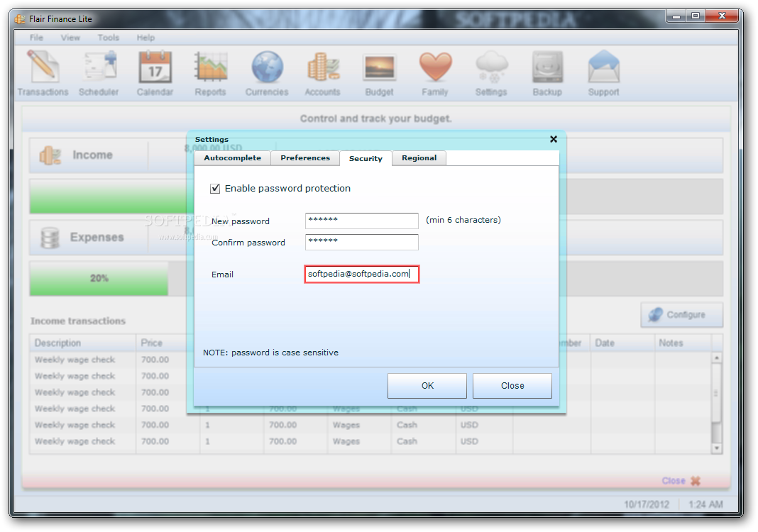Open the Help menu
758x532 pixels.
pyautogui.click(x=145, y=38)
